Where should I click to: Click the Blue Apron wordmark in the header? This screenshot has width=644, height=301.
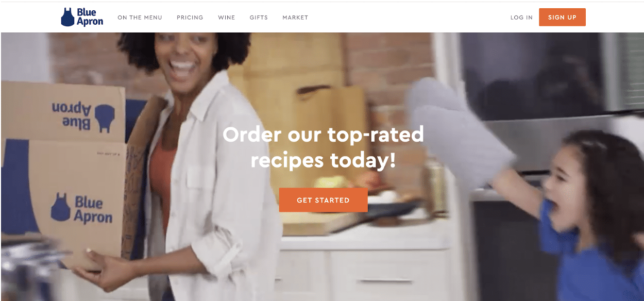tap(90, 17)
